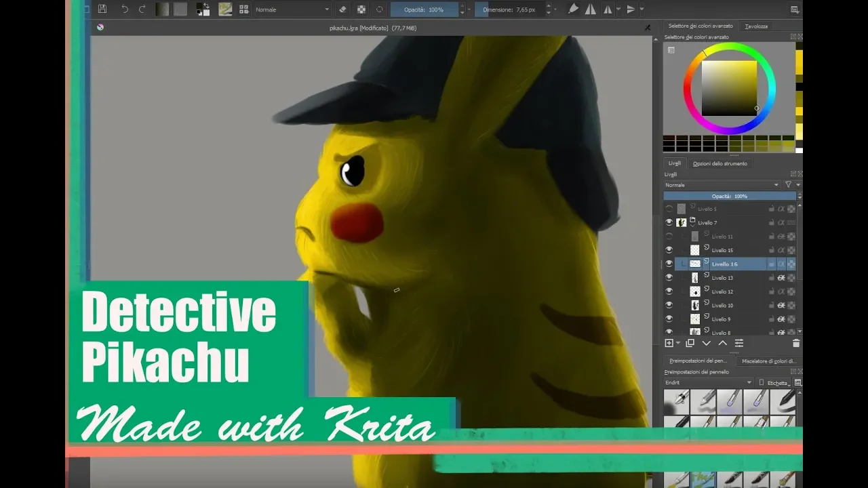Switch to the Livelli tab
Image resolution: width=868 pixels, height=488 pixels.
click(x=675, y=163)
